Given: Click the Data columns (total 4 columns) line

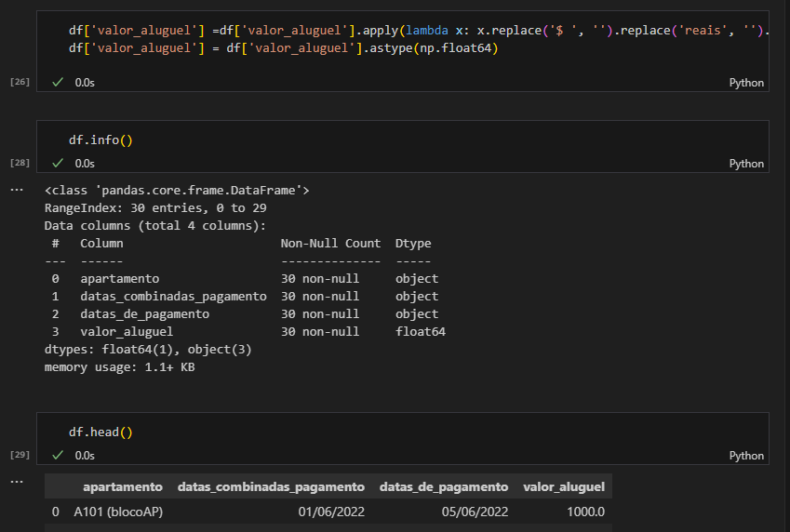Looking at the screenshot, I should coord(155,226).
